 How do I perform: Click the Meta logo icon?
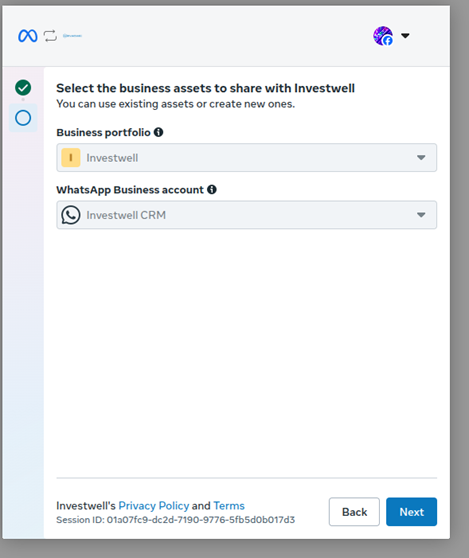tap(28, 36)
